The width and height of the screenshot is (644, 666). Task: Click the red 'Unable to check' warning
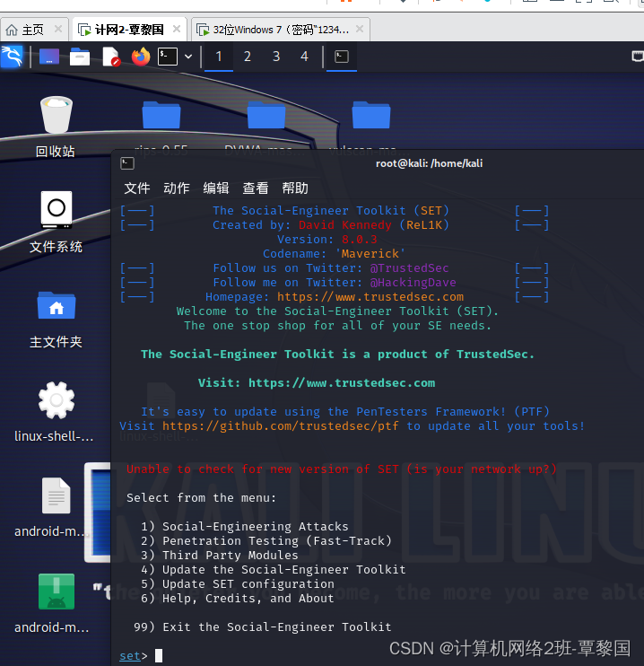[x=342, y=469]
